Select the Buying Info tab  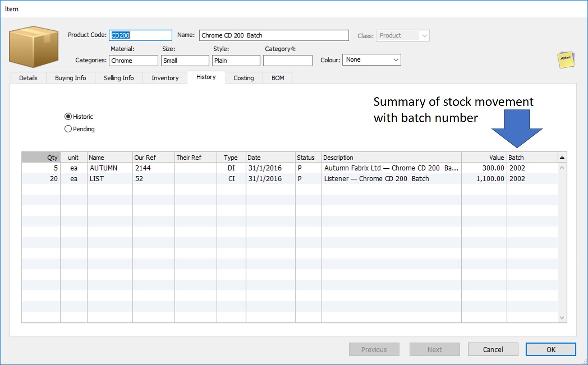(70, 78)
